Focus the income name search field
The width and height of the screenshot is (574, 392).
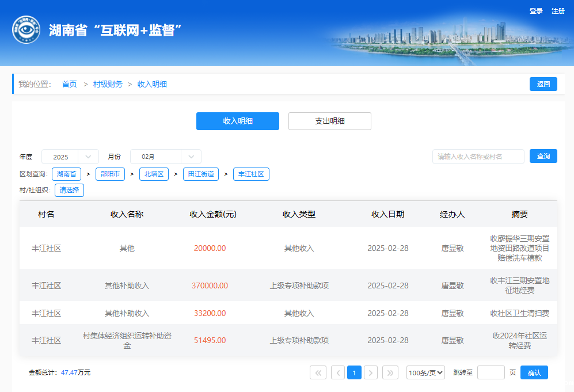click(x=478, y=157)
